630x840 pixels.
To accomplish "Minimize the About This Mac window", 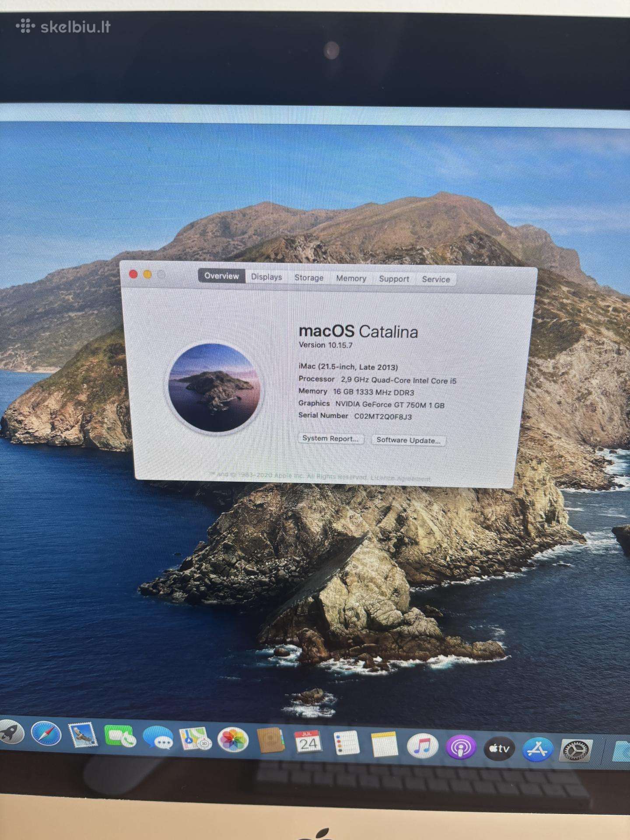I will click(147, 275).
